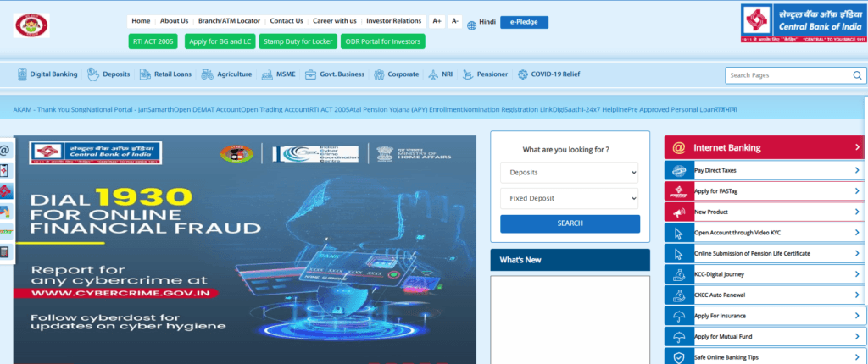Open National Portal - JanSamarth link

click(131, 109)
